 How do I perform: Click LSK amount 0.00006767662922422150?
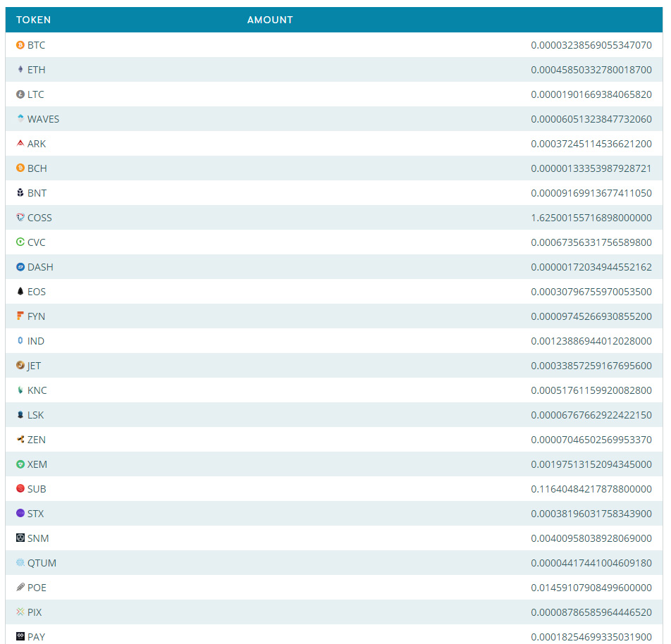click(591, 415)
